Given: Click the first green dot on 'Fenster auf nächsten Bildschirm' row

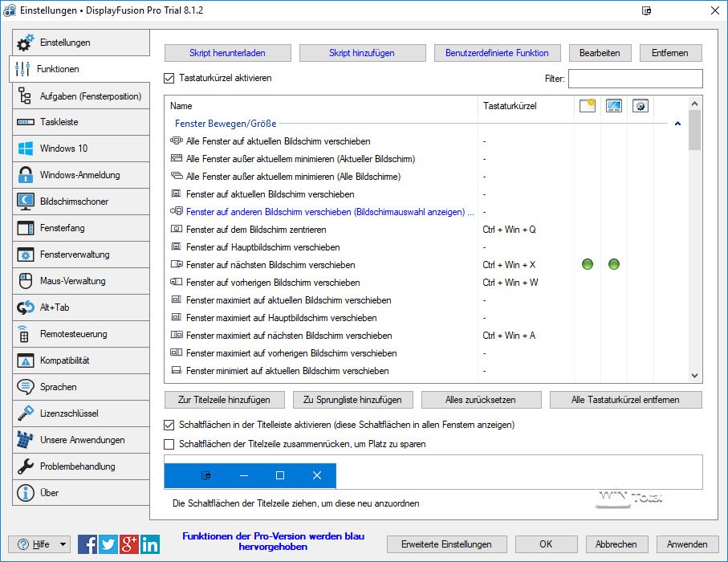Looking at the screenshot, I should [588, 264].
